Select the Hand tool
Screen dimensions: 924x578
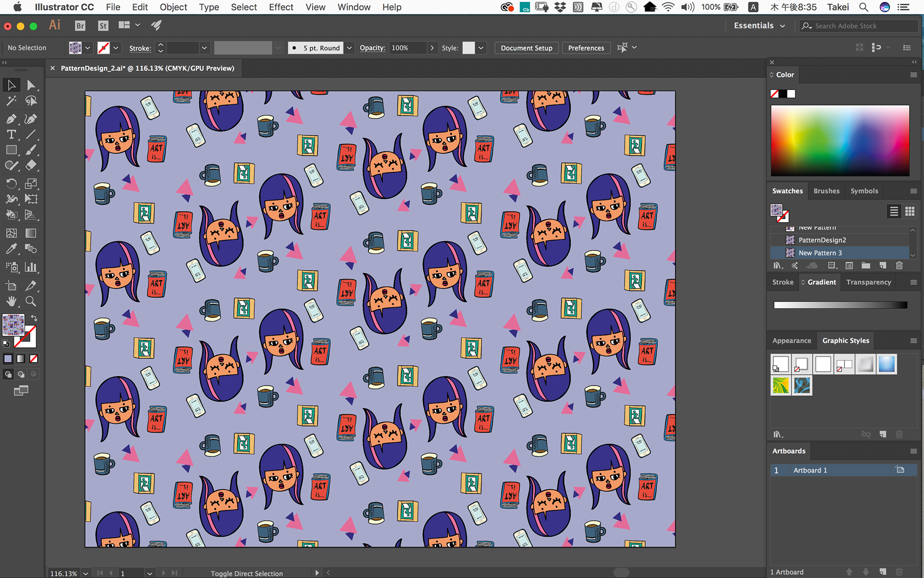click(12, 302)
